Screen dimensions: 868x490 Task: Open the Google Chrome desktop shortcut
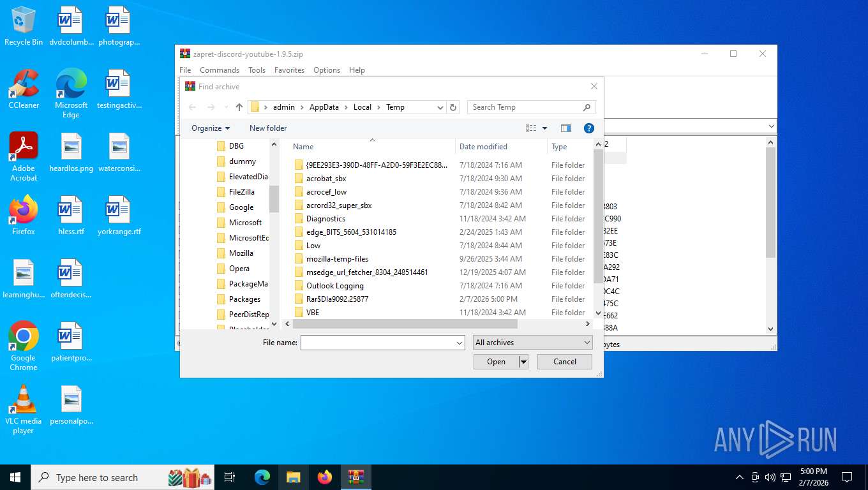[24, 346]
